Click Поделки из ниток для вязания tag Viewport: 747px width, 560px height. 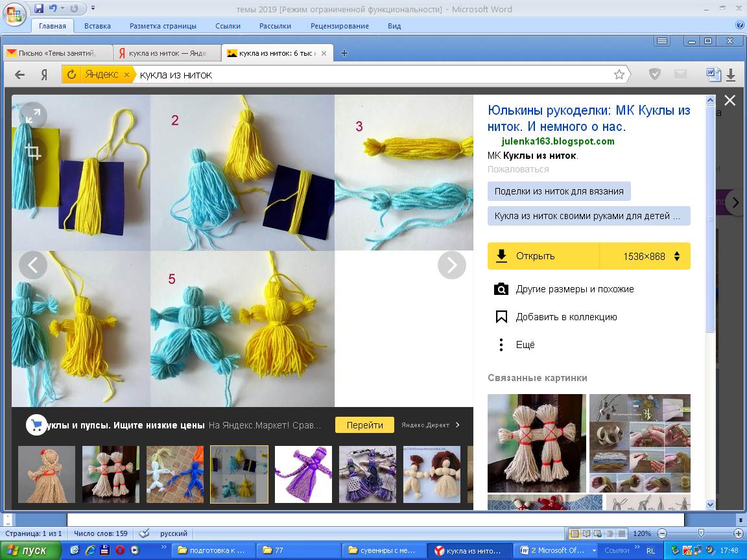(x=559, y=191)
